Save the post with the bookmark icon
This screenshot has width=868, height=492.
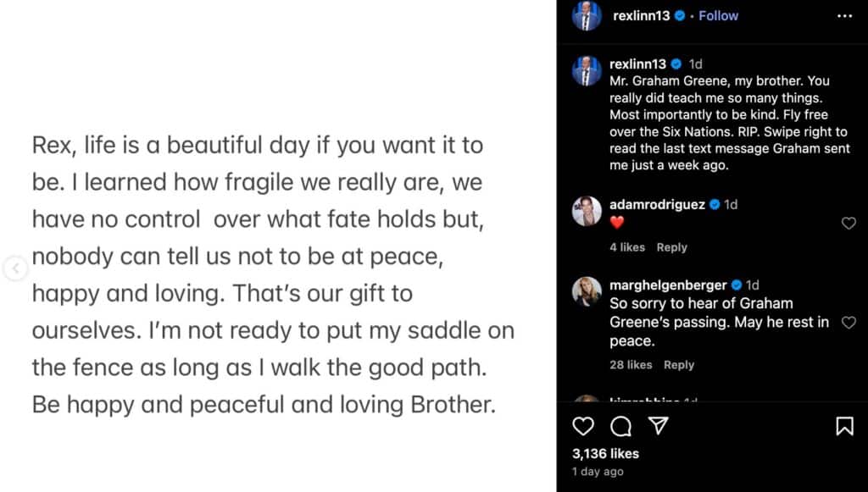tap(844, 426)
